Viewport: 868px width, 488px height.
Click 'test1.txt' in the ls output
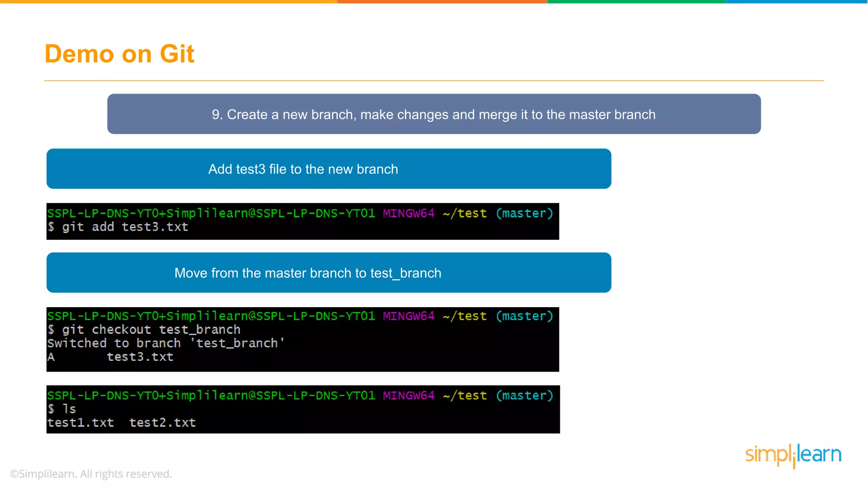pos(81,423)
